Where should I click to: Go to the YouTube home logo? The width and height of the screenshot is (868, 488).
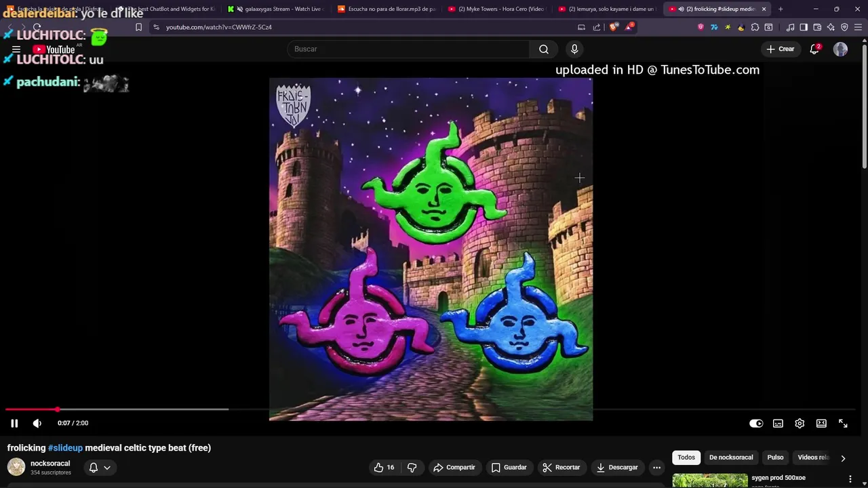tap(54, 49)
